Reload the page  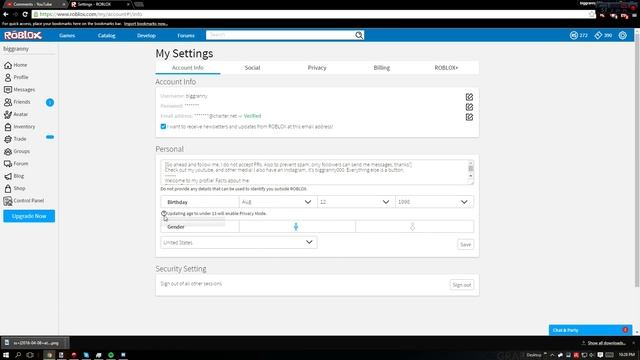tap(25, 14)
